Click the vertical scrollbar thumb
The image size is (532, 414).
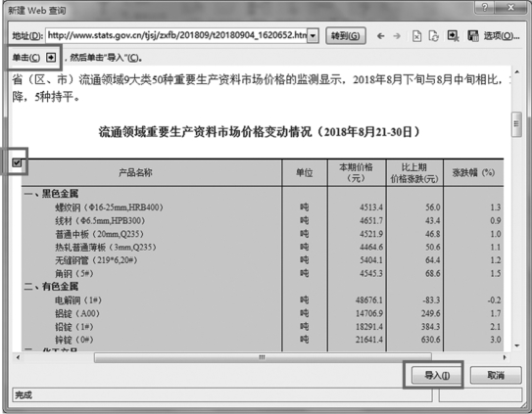click(x=516, y=124)
